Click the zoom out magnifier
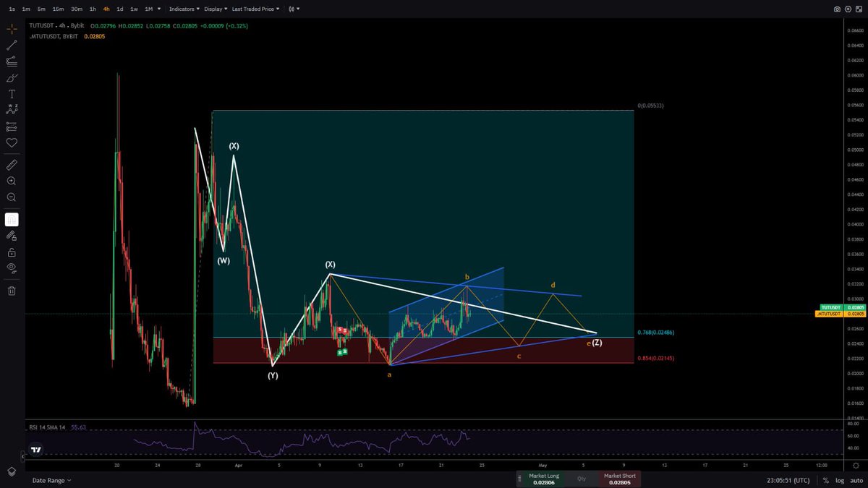This screenshot has height=488, width=868. 12,197
